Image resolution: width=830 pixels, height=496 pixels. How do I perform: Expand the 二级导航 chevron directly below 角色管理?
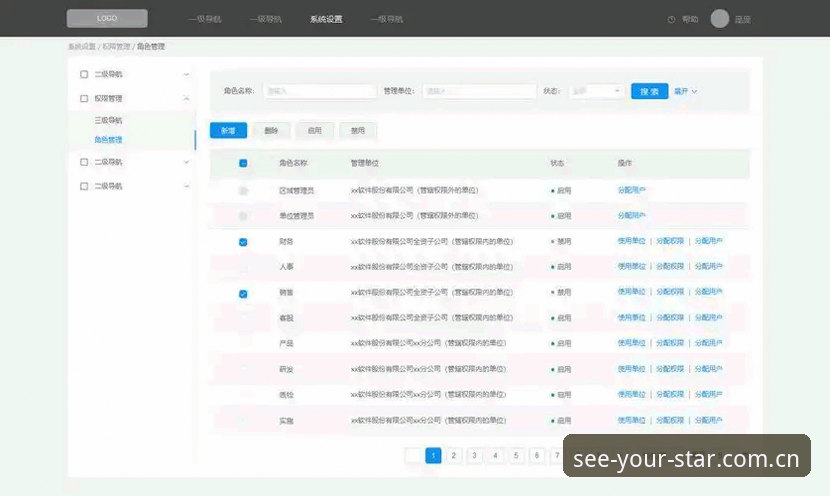tap(186, 162)
